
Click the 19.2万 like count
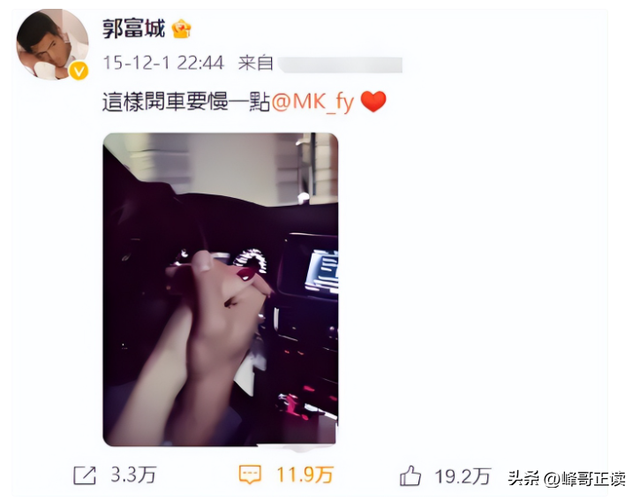(462, 476)
